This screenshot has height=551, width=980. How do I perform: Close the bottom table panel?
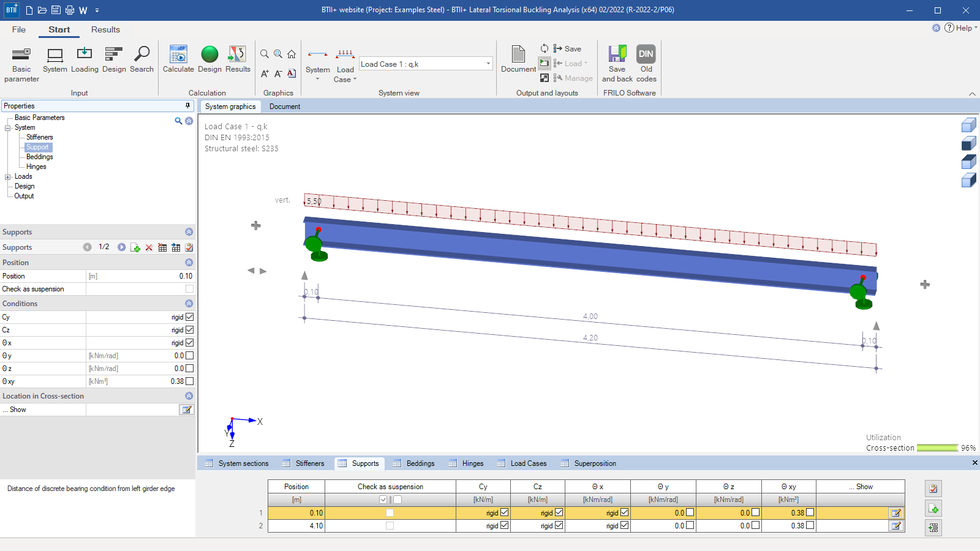pyautogui.click(x=974, y=463)
